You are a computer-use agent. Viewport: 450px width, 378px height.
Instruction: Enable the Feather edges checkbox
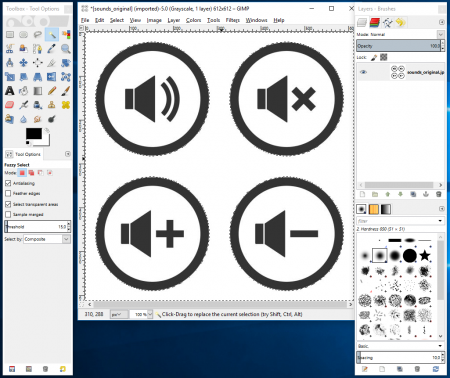click(x=8, y=193)
